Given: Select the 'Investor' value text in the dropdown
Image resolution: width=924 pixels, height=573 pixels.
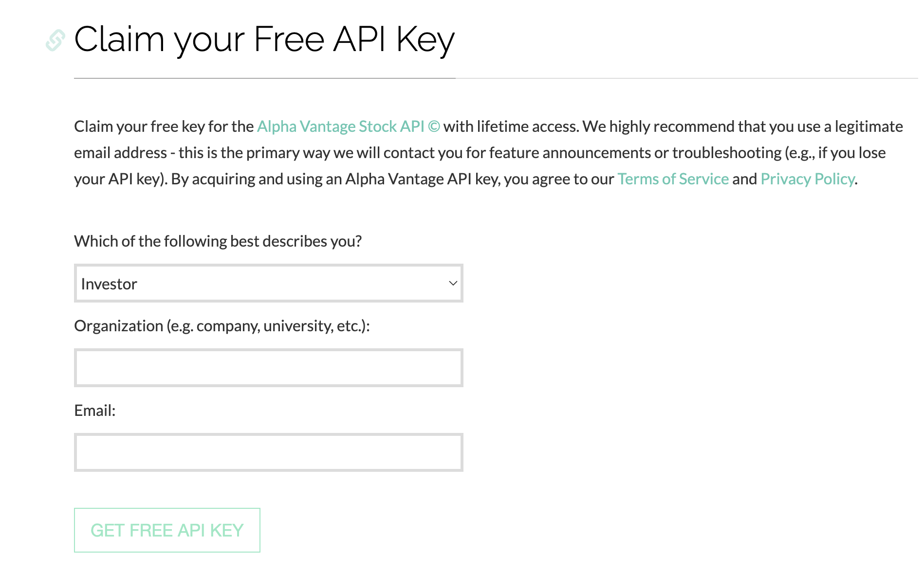Looking at the screenshot, I should coord(109,284).
